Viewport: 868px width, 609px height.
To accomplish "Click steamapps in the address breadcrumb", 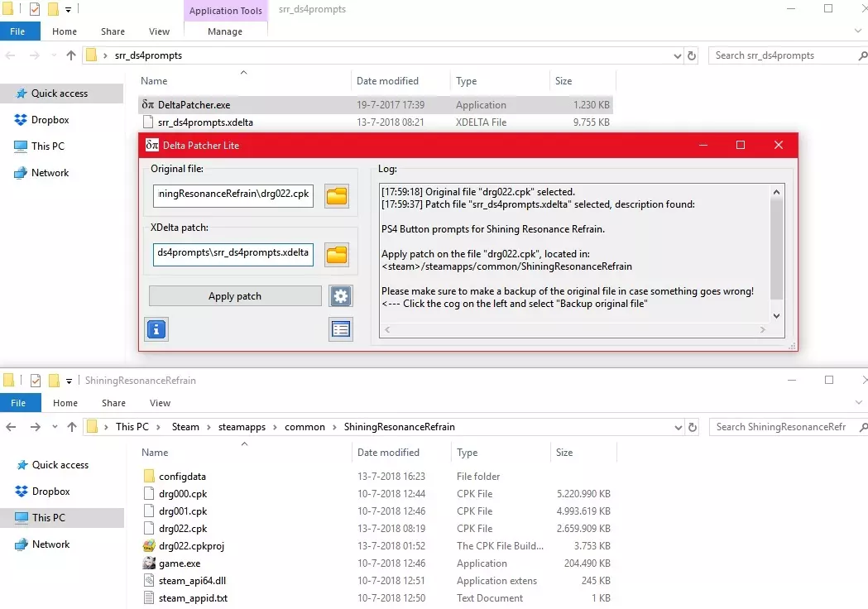I will pyautogui.click(x=242, y=427).
